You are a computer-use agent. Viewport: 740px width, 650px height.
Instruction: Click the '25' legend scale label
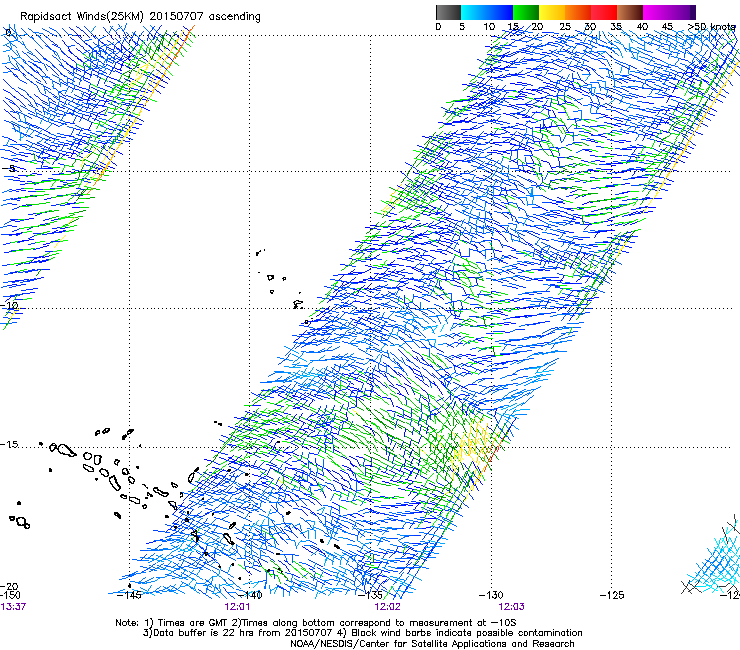click(x=565, y=26)
